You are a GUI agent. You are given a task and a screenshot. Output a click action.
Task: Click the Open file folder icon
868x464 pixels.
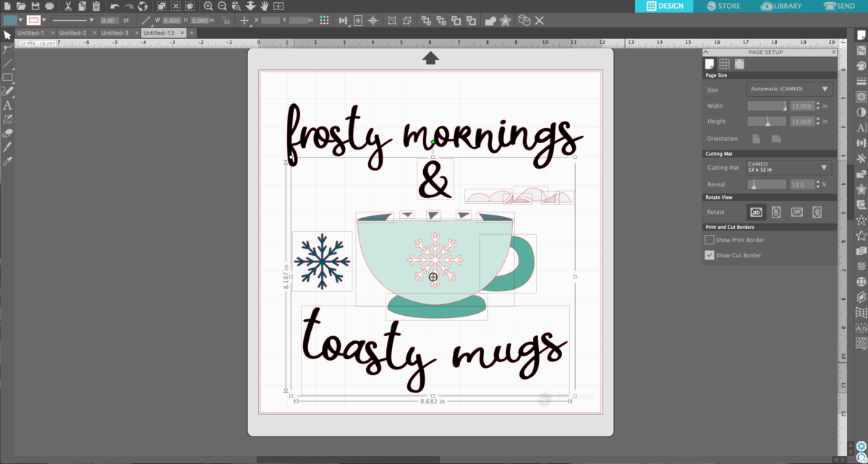(22, 6)
